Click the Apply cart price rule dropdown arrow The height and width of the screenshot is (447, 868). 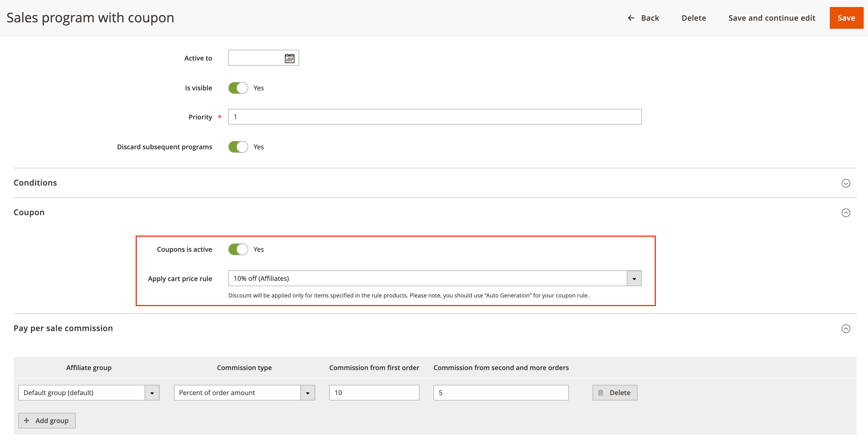pos(635,278)
